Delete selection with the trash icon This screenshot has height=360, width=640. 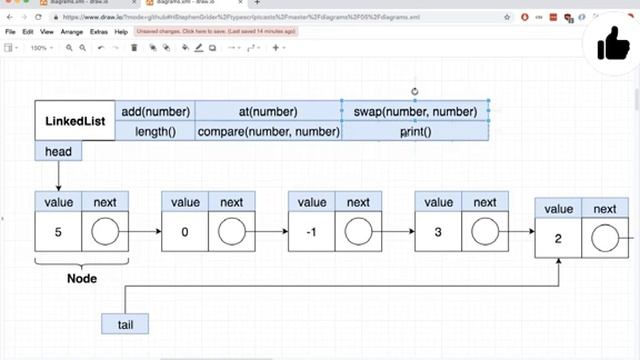[134, 48]
